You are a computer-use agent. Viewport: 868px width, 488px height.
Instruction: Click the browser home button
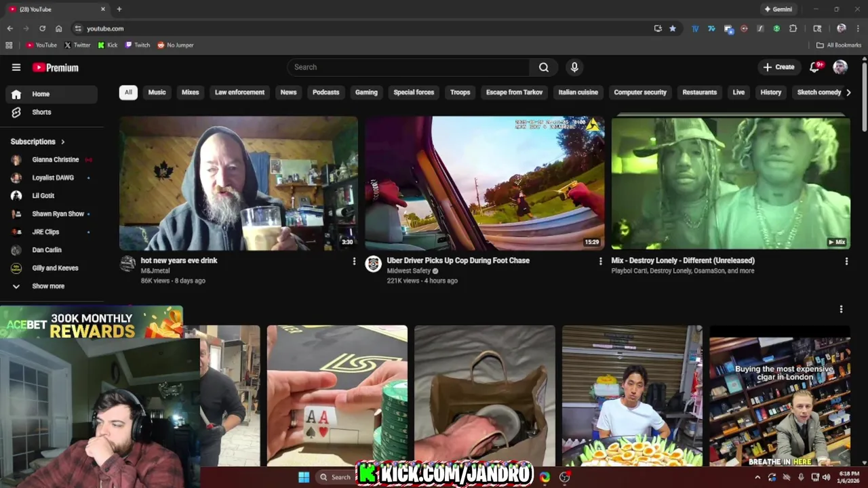(59, 28)
